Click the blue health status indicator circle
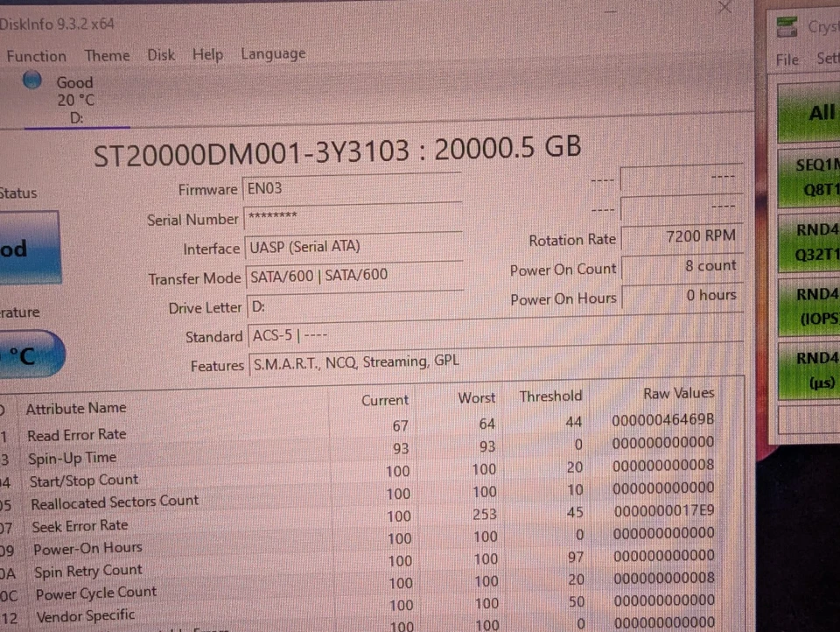The height and width of the screenshot is (632, 840). 31,80
